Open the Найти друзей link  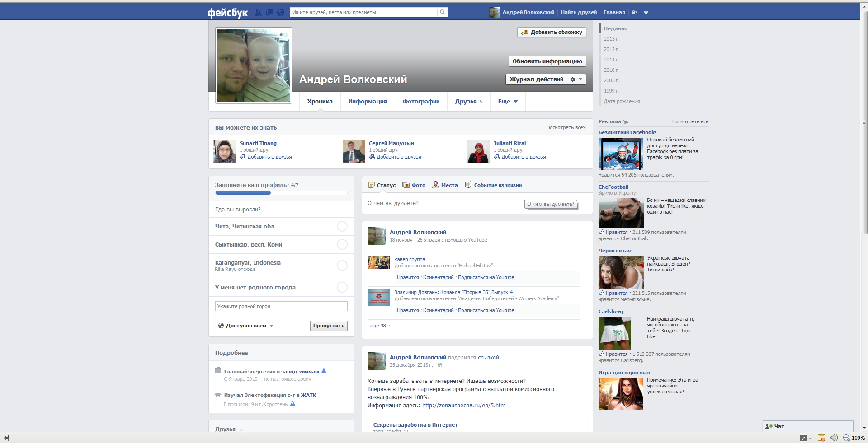pyautogui.click(x=579, y=13)
